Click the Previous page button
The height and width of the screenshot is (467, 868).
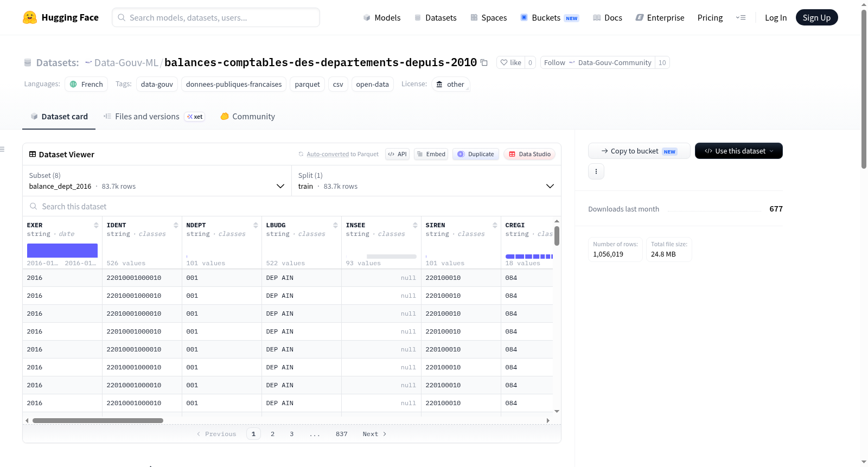click(x=216, y=434)
